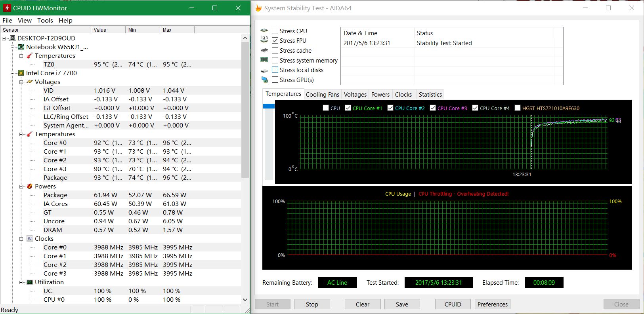This screenshot has height=314, width=644.
Task: Click the thermometer icon of Temperatures under Notebook W65KJ1
Action: [x=30, y=56]
